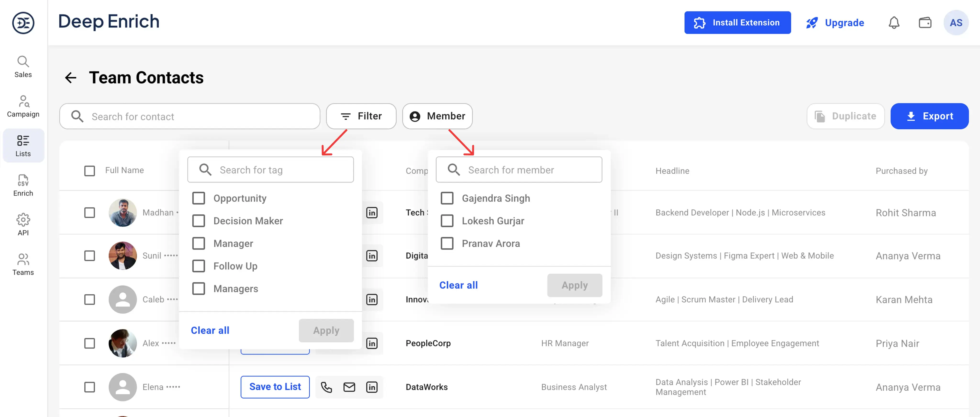This screenshot has width=980, height=417.
Task: Open the AS profile avatar menu
Action: point(956,23)
